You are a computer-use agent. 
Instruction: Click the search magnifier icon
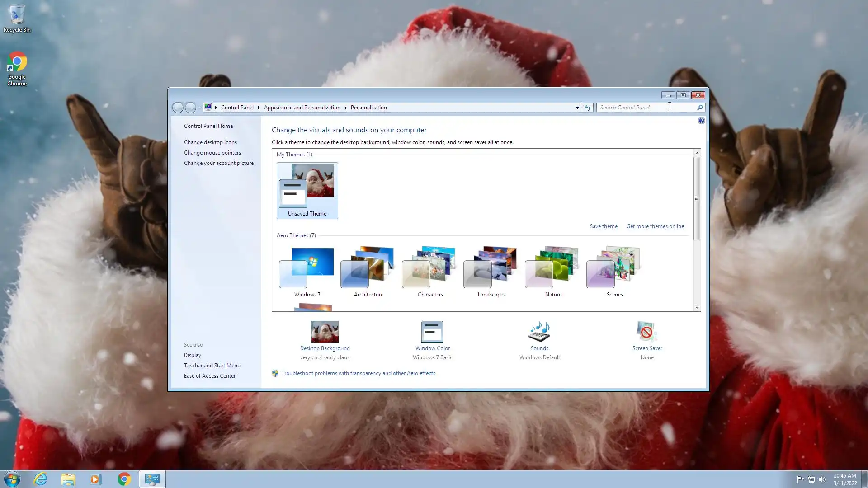[x=699, y=108]
